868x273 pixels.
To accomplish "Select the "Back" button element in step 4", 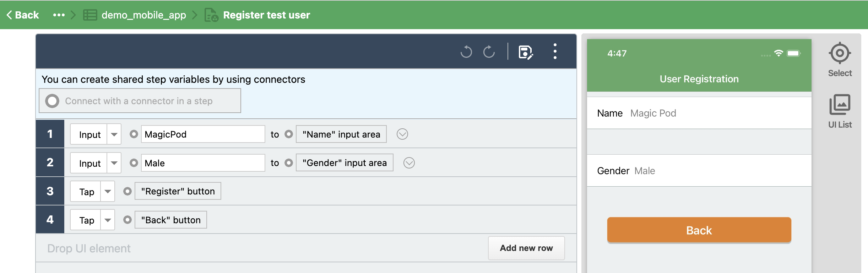I will click(171, 220).
